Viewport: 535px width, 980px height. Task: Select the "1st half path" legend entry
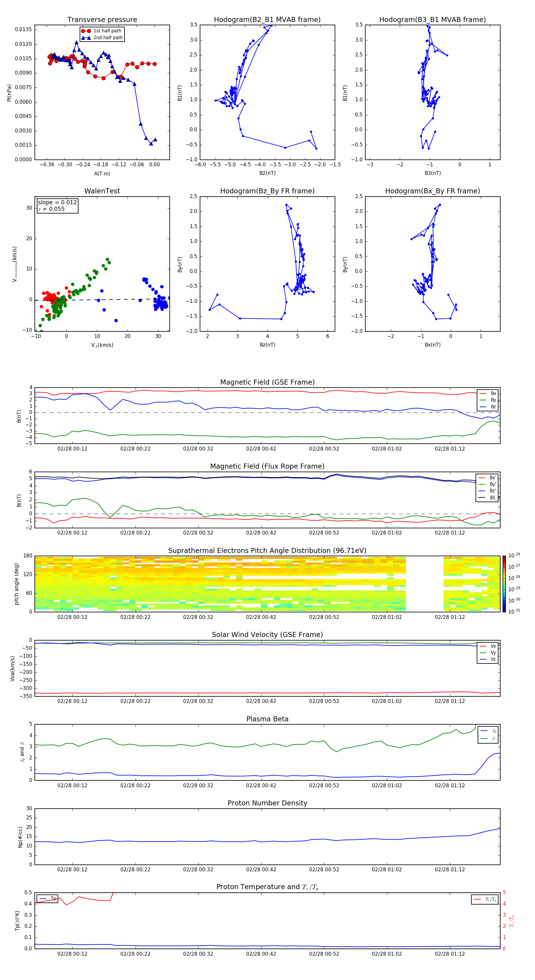point(101,31)
